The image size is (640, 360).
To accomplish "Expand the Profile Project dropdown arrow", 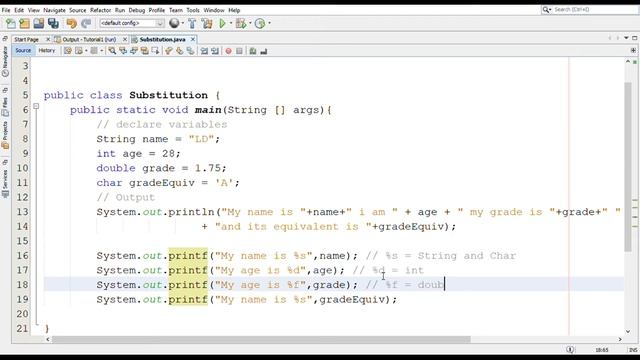I will click(269, 23).
